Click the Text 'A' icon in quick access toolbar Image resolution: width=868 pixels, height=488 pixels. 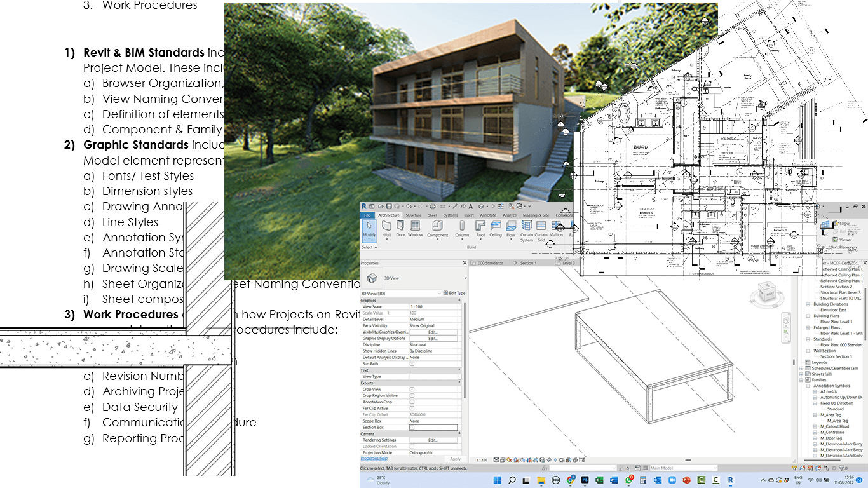point(471,207)
